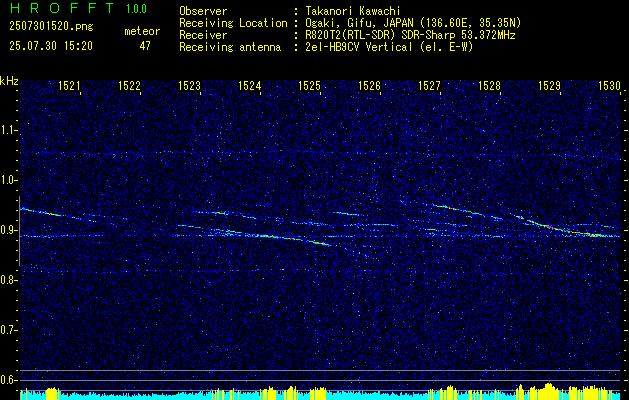This screenshot has height=400, width=629.
Task: Click the 1524 time axis marker
Action: 250,85
